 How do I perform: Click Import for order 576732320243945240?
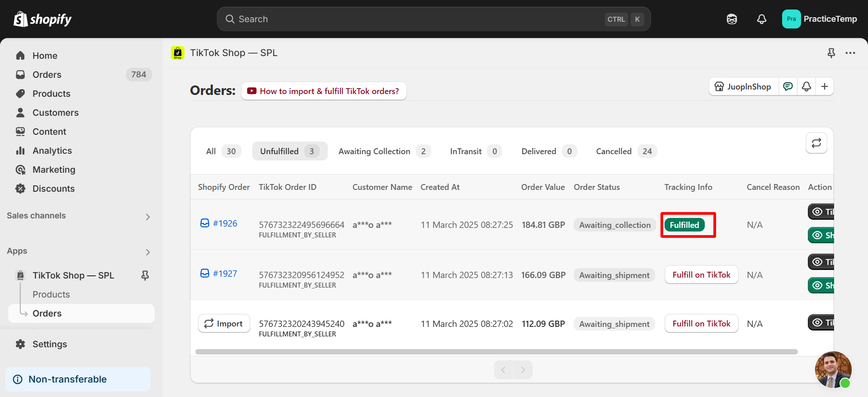pyautogui.click(x=224, y=323)
